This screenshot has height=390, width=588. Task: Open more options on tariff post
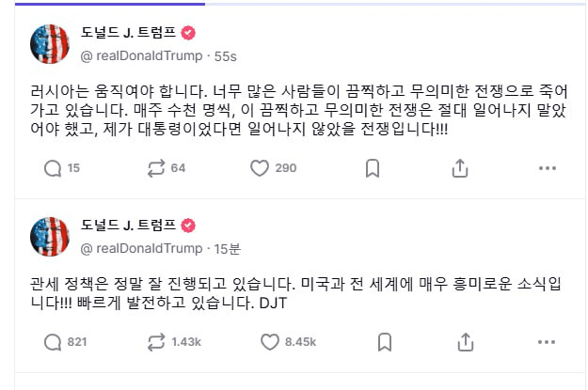click(548, 341)
